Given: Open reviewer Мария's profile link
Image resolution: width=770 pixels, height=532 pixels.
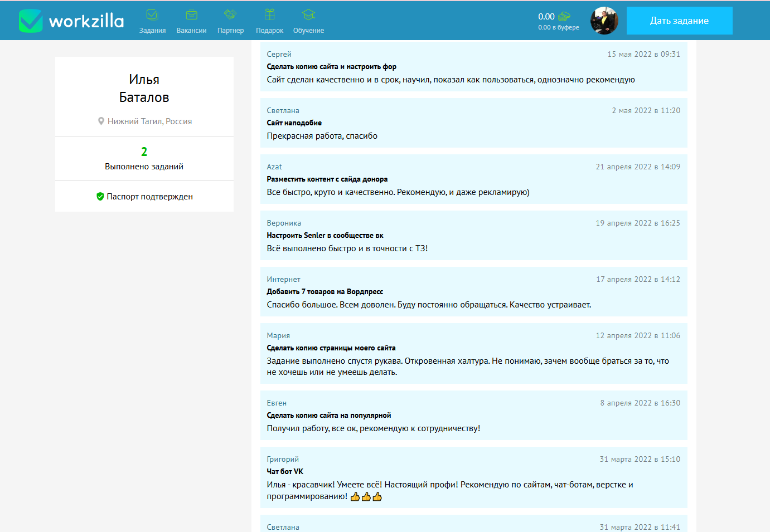Looking at the screenshot, I should [278, 335].
